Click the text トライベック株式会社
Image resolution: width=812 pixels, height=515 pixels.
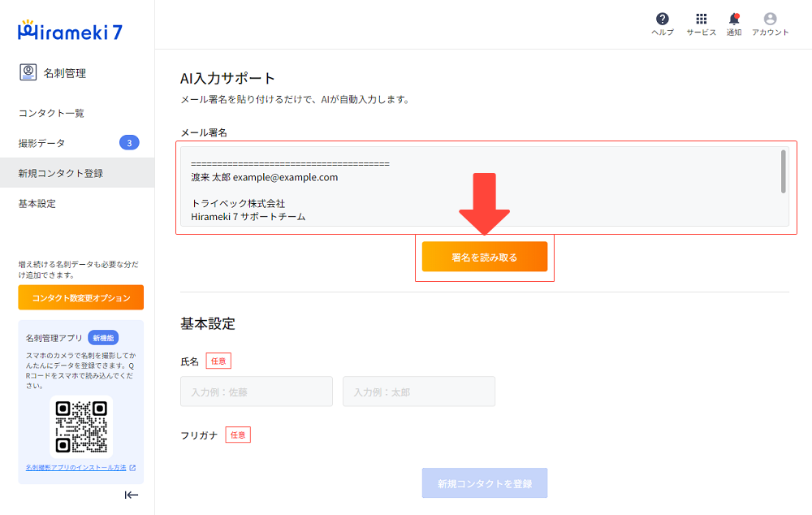click(238, 203)
